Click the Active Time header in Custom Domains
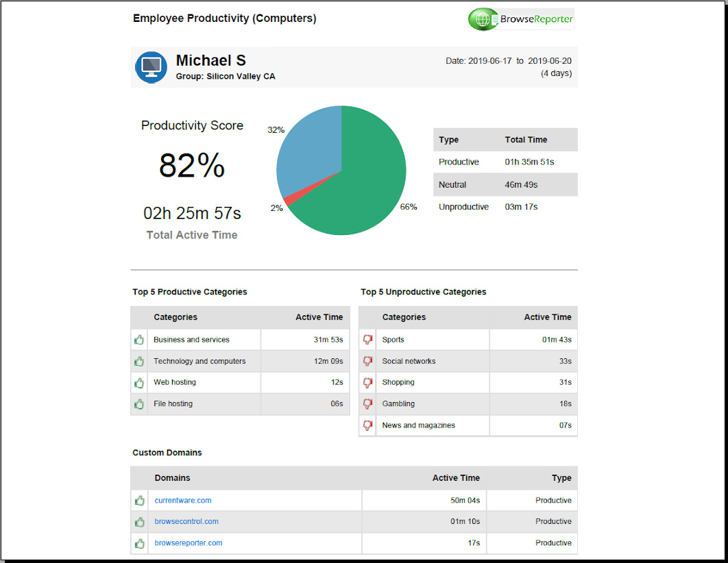The width and height of the screenshot is (728, 563). [456, 478]
